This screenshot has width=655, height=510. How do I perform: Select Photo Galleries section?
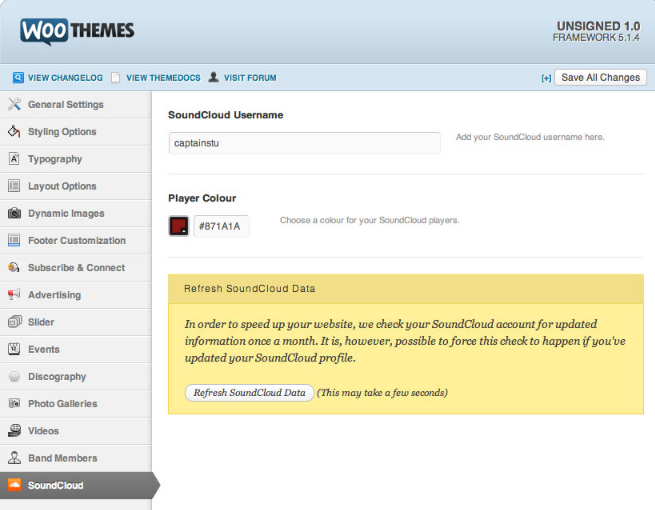click(x=76, y=403)
